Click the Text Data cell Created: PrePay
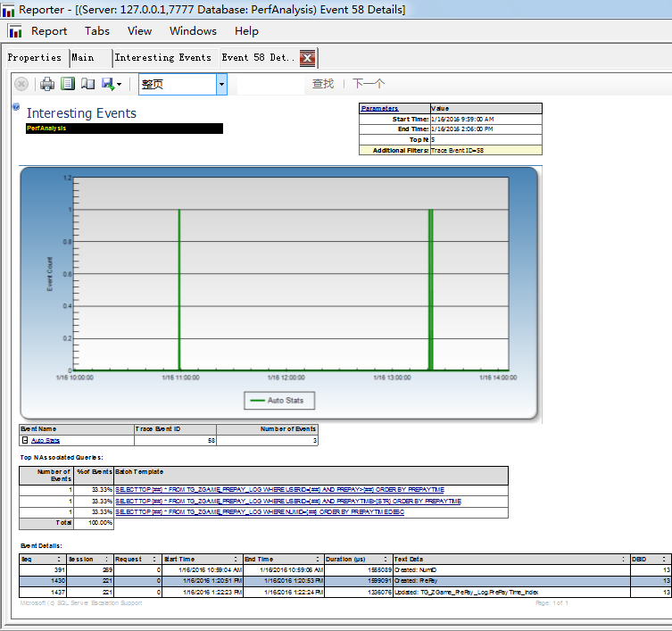672x631 pixels. click(x=511, y=581)
